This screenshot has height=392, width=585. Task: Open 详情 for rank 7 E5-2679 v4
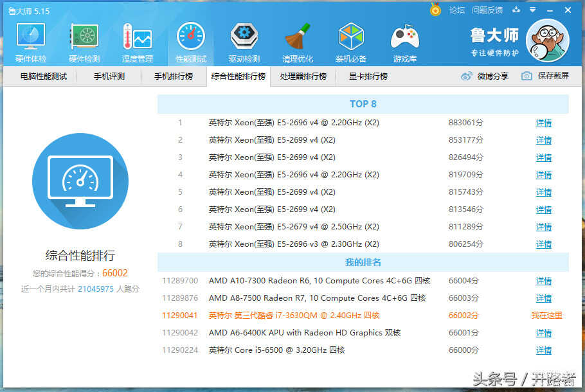pyautogui.click(x=544, y=227)
